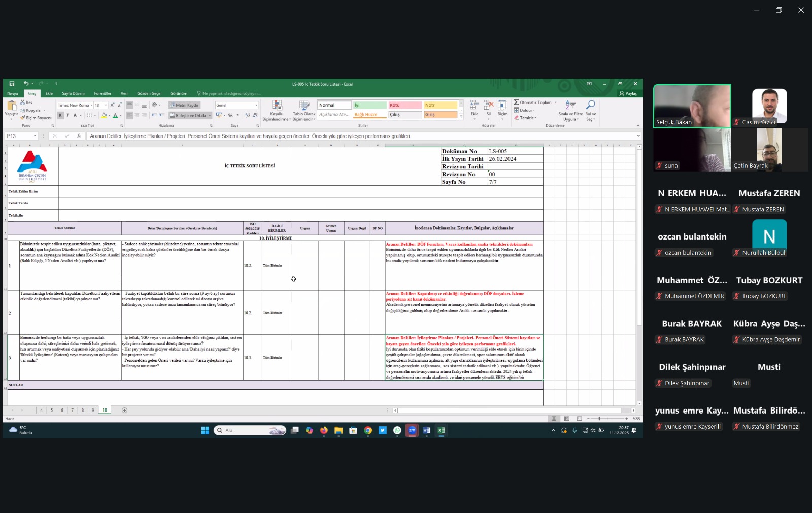Screen dimensions: 812x513
Task: Open the Name Box dropdown for P13
Action: pyautogui.click(x=35, y=136)
